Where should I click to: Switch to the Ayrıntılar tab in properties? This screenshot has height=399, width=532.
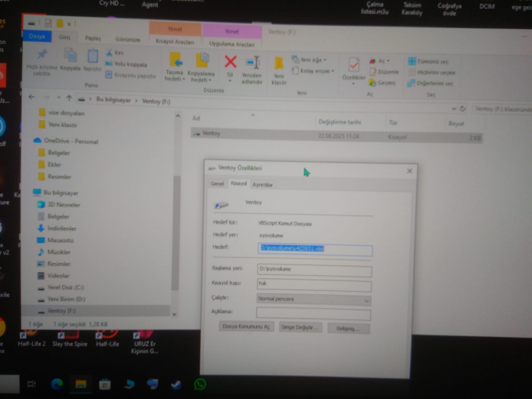(x=262, y=185)
